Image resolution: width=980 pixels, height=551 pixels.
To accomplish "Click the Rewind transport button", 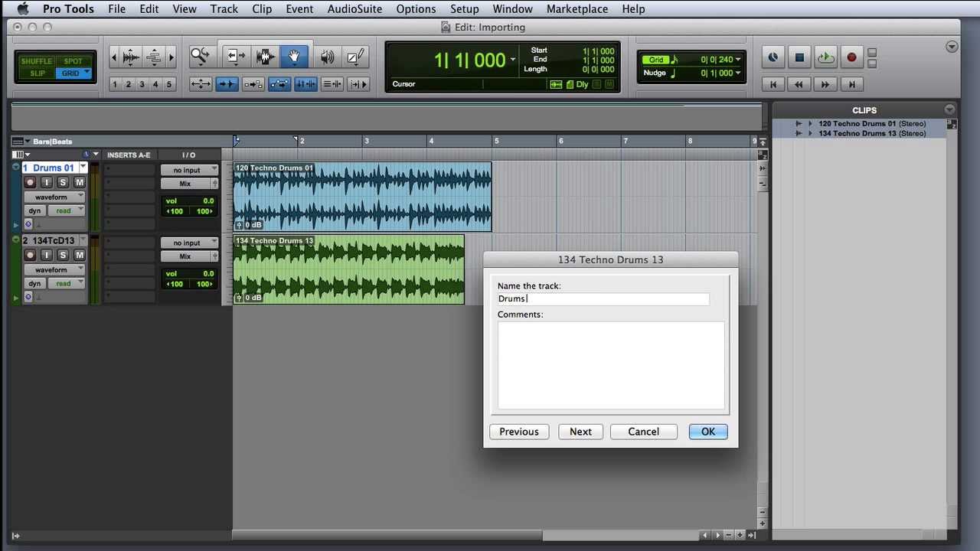I will [x=799, y=84].
